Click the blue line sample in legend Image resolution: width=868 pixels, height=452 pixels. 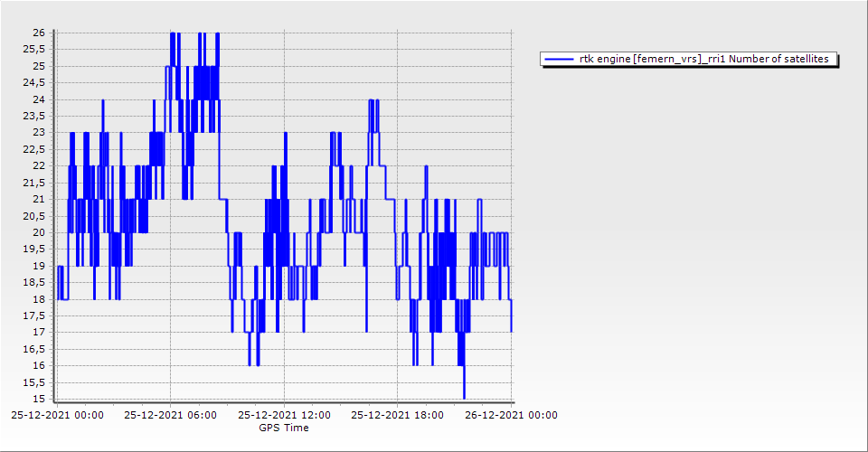pyautogui.click(x=560, y=60)
